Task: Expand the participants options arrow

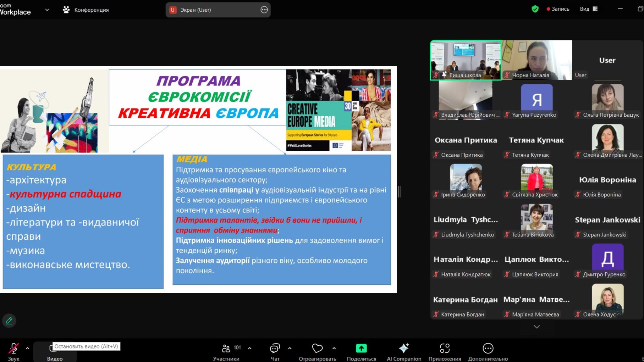Action: click(250, 349)
